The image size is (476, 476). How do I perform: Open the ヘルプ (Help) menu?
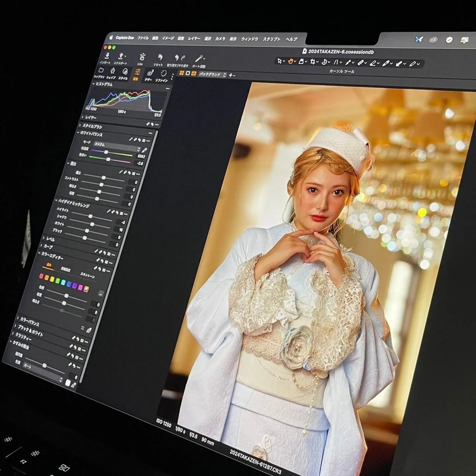[291, 39]
